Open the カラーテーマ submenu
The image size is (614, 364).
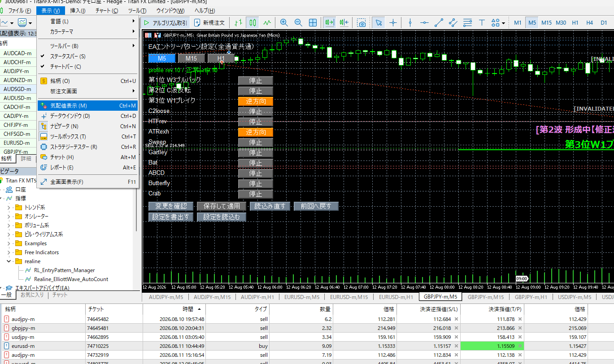[87, 32]
